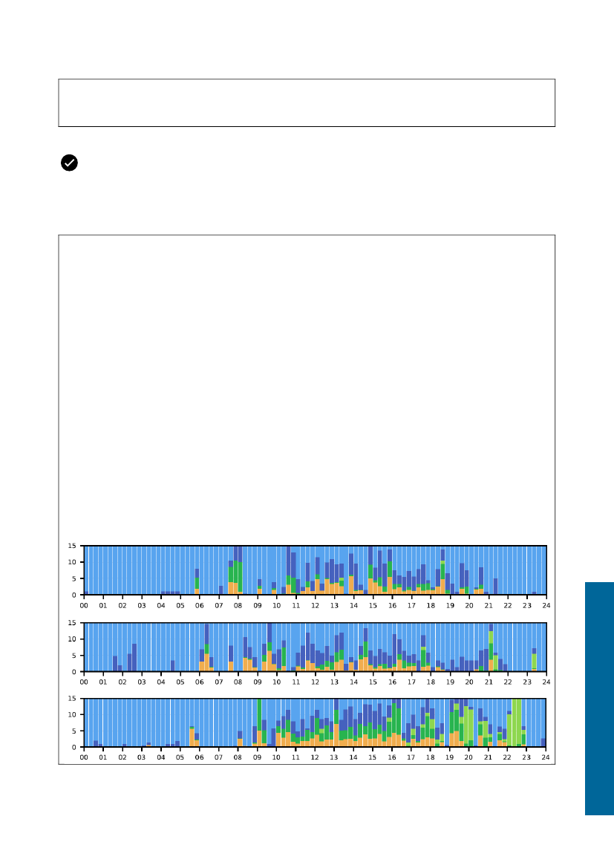This screenshot has width=614, height=868.
Task: Select the blue side tab on right edge
Action: coord(599,698)
